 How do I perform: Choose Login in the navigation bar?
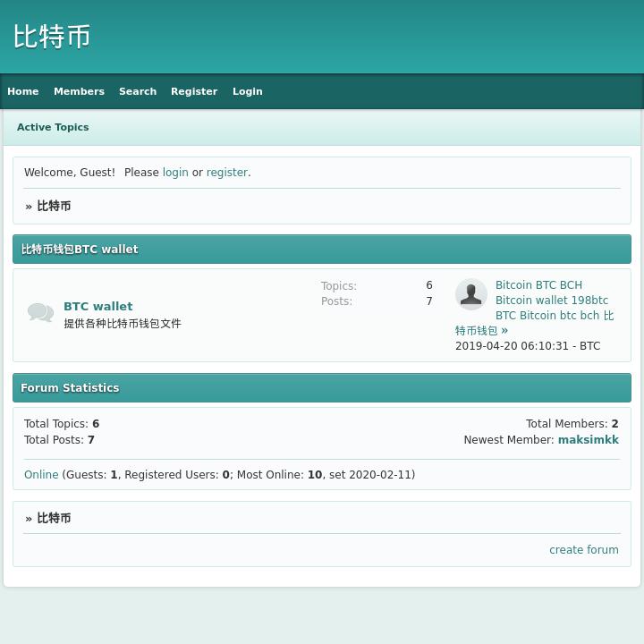(248, 91)
